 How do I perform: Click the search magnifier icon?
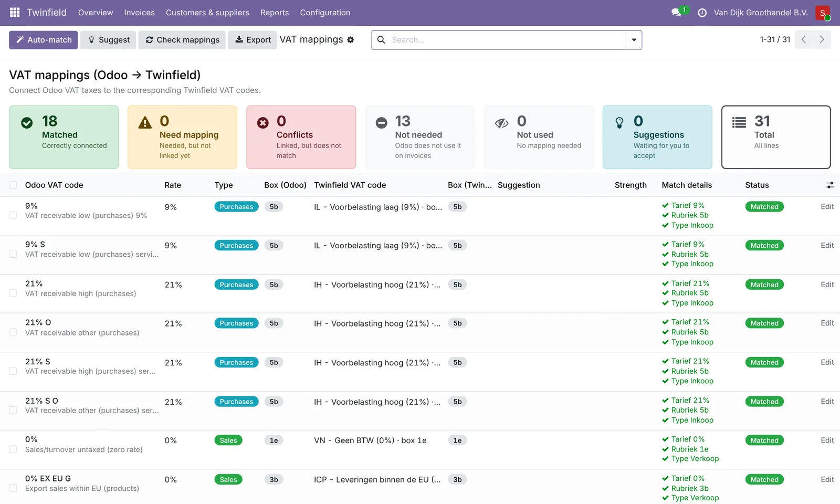[x=381, y=40]
